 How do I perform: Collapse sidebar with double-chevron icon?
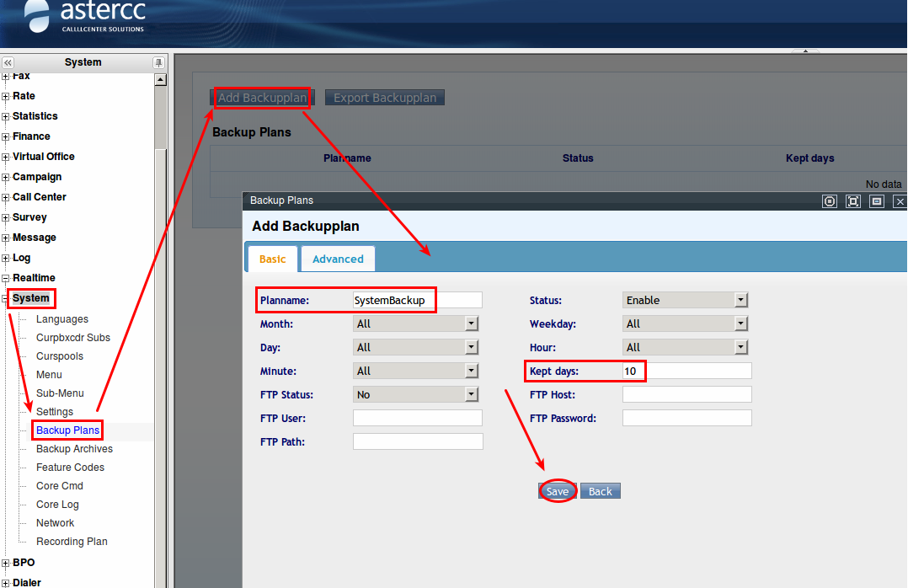pyautogui.click(x=8, y=62)
